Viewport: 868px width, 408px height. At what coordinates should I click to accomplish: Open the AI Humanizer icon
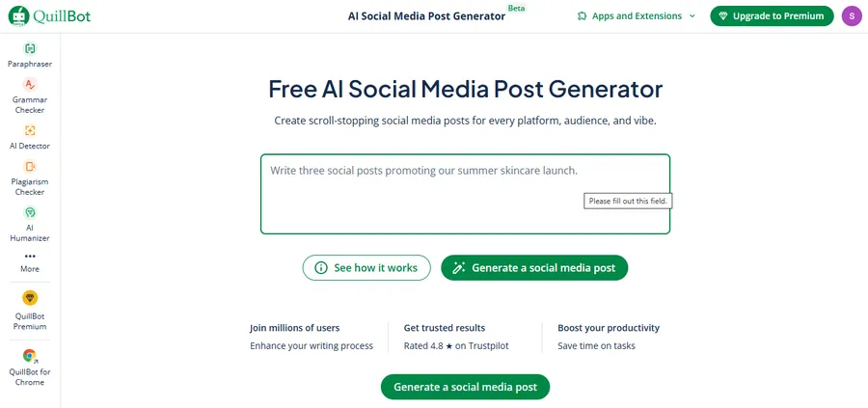coord(30,212)
